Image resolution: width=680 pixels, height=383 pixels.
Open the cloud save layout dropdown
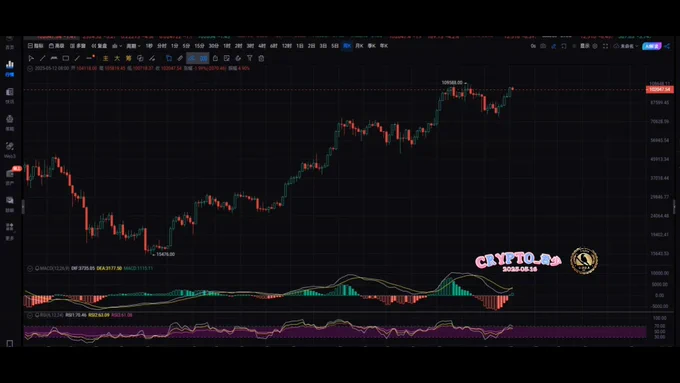coord(626,46)
